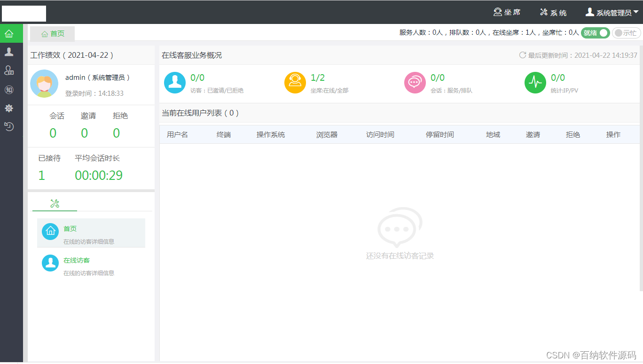Click the 停留时间 column header
643x364 pixels.
(440, 135)
